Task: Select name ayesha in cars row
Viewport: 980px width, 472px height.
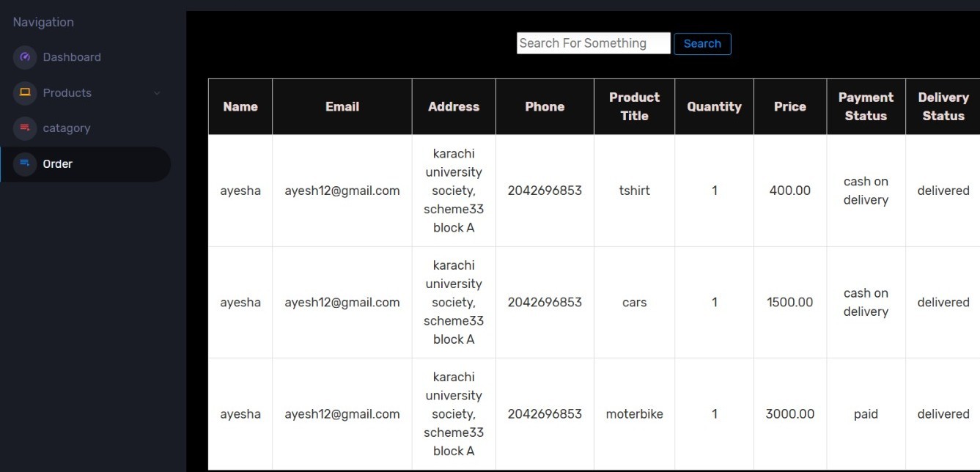Action: pyautogui.click(x=240, y=302)
